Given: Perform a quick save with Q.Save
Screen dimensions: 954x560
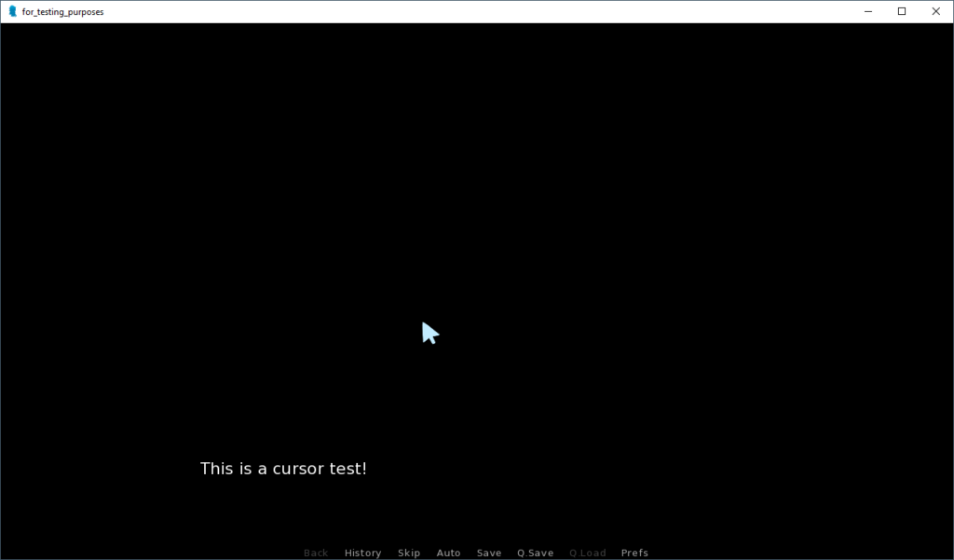Looking at the screenshot, I should tap(536, 553).
